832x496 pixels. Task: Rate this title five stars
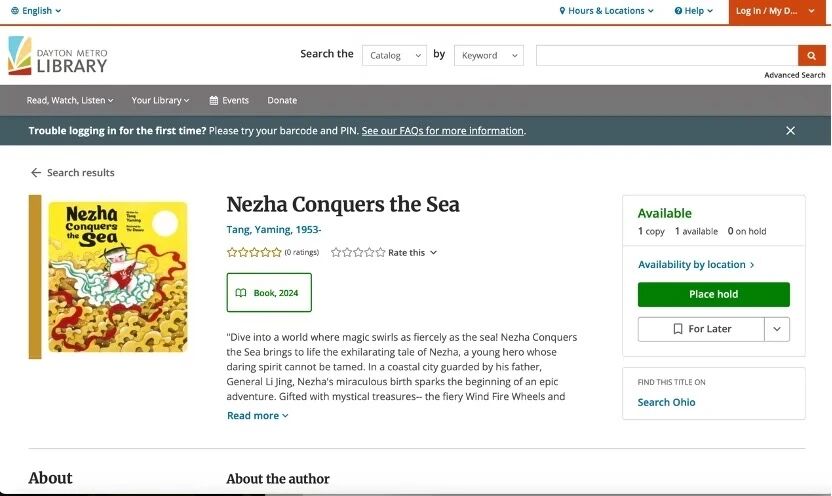pos(380,253)
